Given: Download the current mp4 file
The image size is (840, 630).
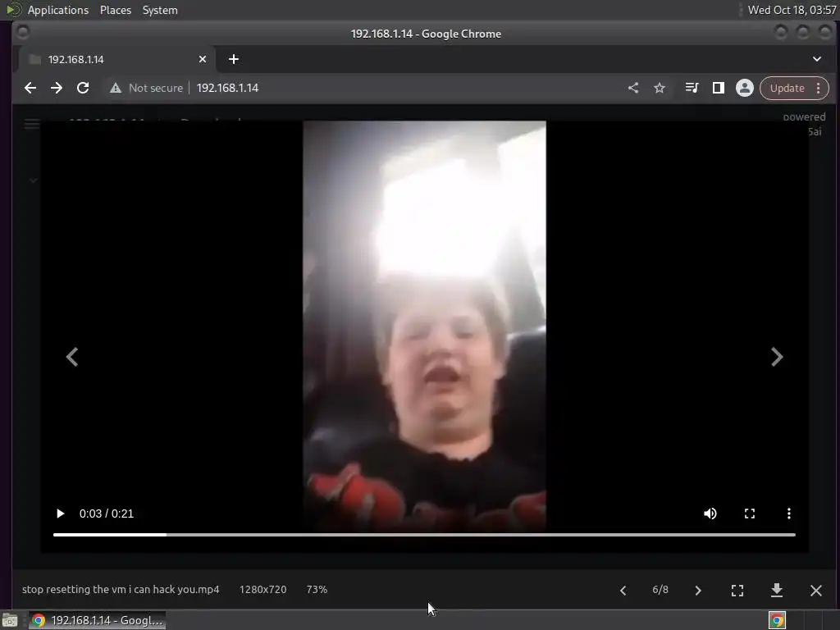Looking at the screenshot, I should pos(777,591).
